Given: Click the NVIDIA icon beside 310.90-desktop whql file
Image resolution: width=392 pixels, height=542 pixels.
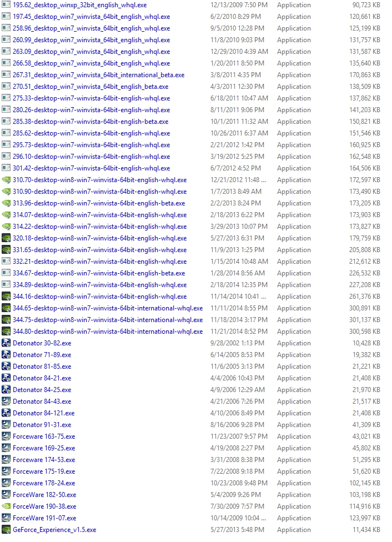Looking at the screenshot, I should coord(6,191).
